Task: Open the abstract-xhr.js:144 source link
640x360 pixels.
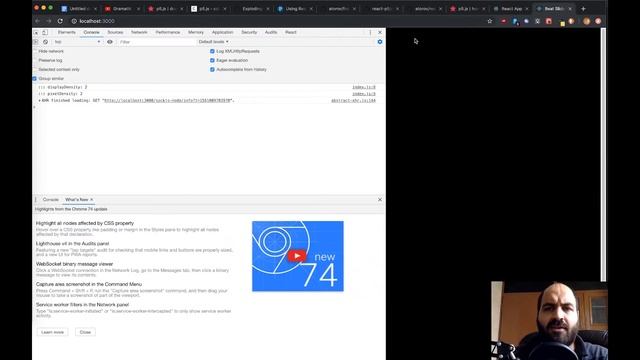Action: (x=353, y=100)
